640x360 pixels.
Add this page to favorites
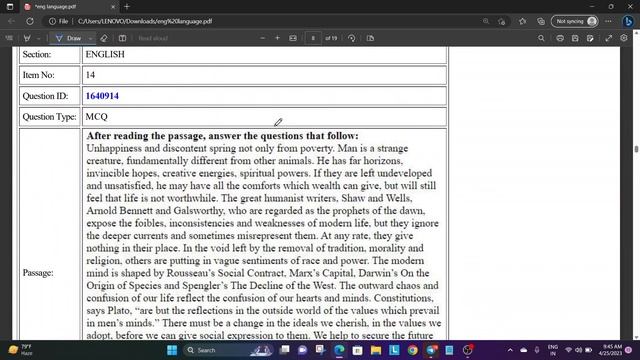[x=502, y=21]
